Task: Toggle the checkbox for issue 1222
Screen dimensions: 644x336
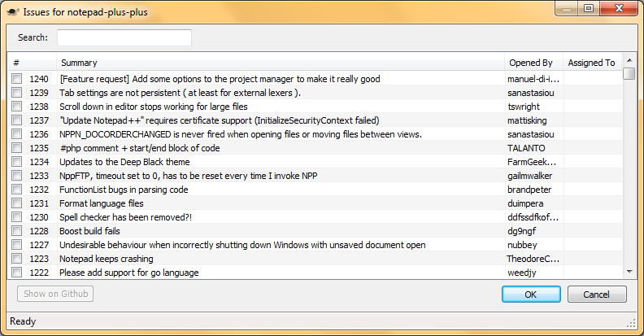Action: tap(16, 273)
